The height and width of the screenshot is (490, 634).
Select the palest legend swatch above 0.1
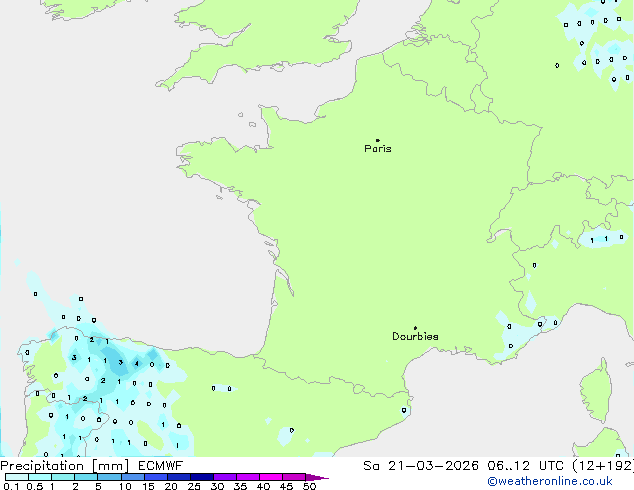[x=17, y=477]
